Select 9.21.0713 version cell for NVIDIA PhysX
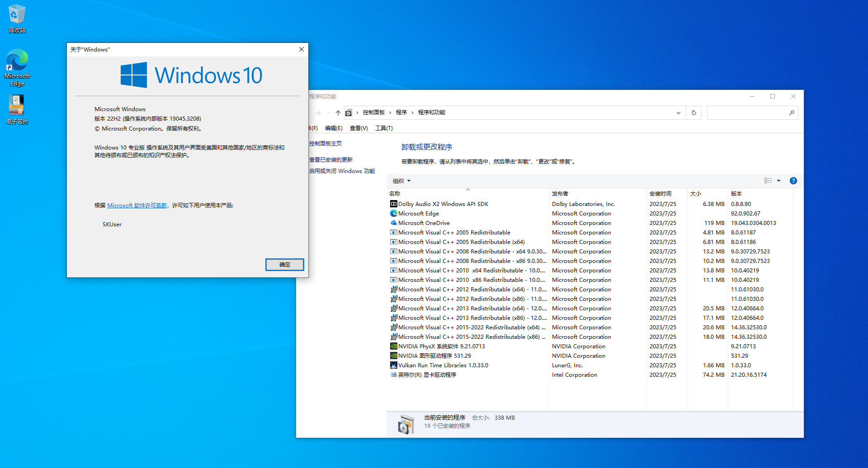 pyautogui.click(x=743, y=346)
